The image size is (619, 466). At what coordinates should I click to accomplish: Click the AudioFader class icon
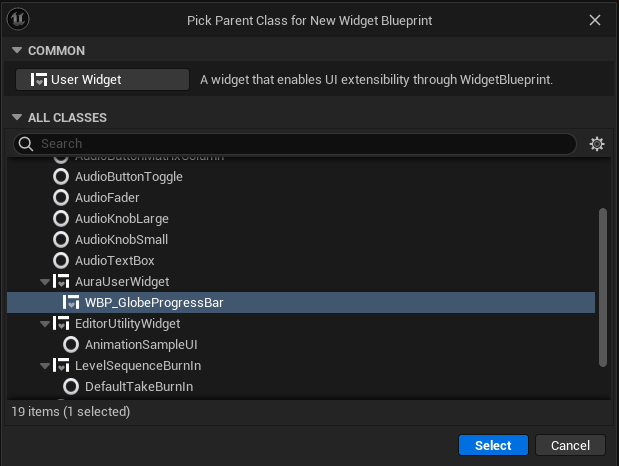[x=62, y=197]
